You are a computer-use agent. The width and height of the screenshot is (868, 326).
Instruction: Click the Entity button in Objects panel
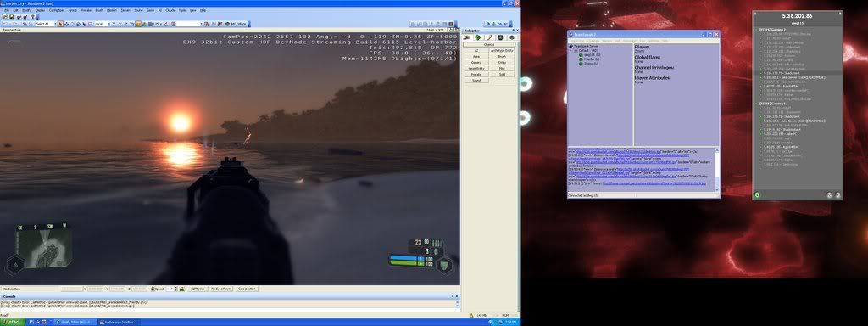pyautogui.click(x=502, y=63)
